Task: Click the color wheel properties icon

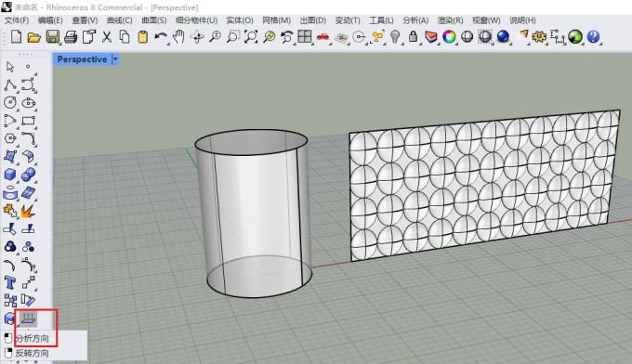Action: tap(449, 37)
